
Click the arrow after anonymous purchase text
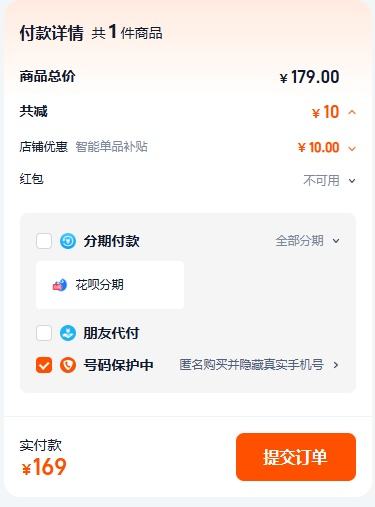(336, 365)
